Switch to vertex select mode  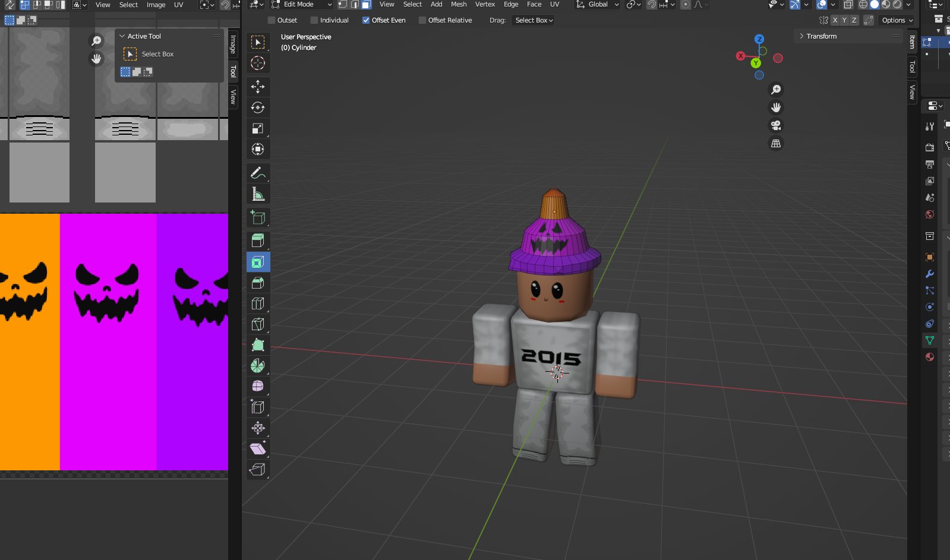[343, 4]
